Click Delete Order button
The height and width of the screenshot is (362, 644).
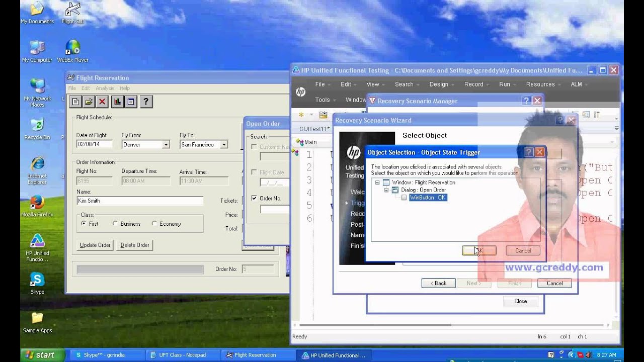pyautogui.click(x=135, y=245)
